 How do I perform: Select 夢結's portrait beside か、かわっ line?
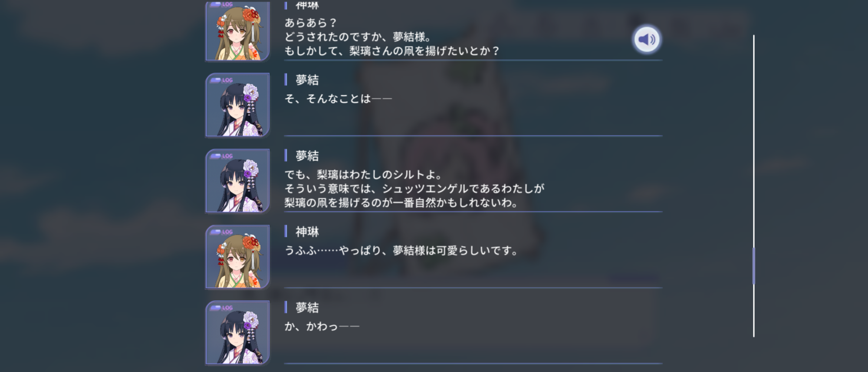[237, 333]
